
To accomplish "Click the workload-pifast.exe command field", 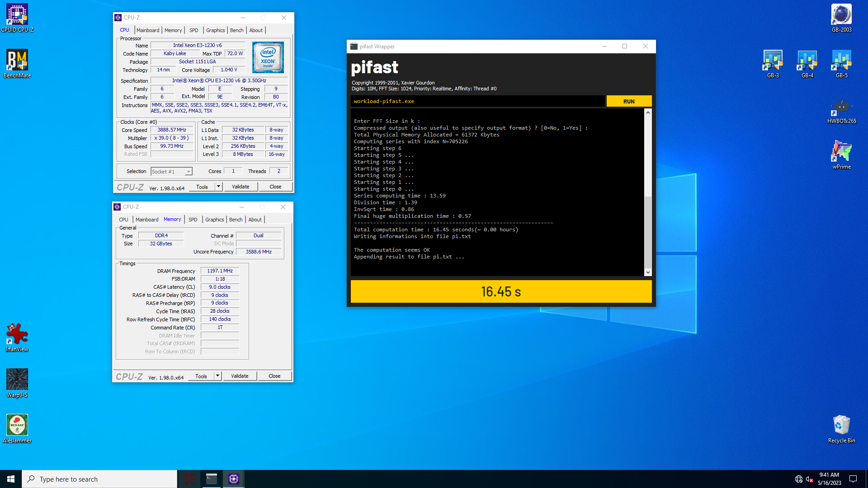I will [477, 101].
